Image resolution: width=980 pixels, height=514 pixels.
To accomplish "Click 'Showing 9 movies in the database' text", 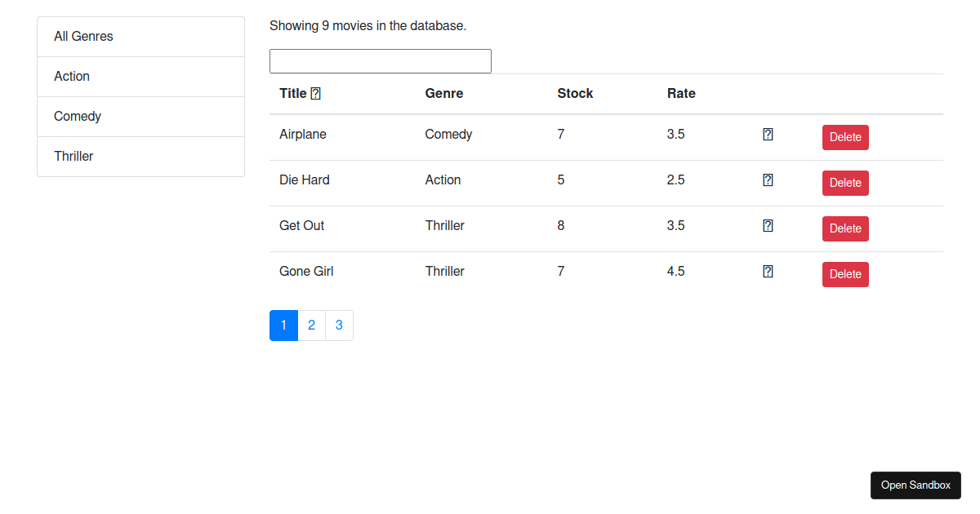I will click(367, 26).
